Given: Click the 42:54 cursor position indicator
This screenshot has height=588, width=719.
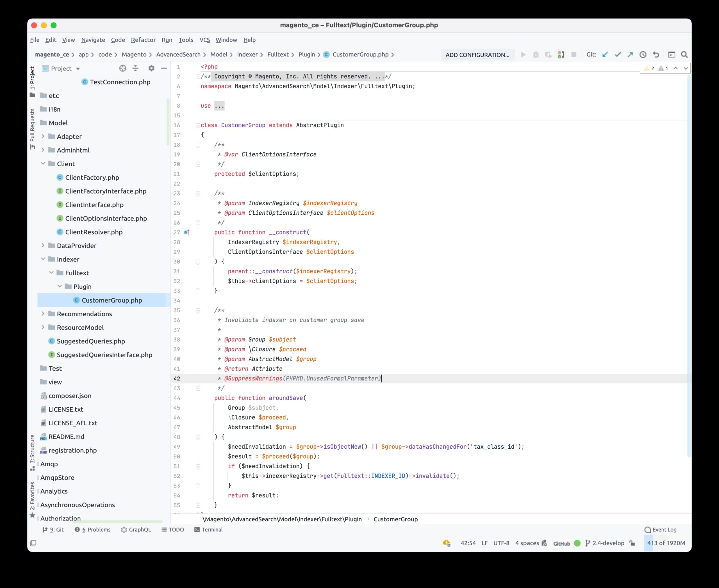Looking at the screenshot, I should coord(468,543).
